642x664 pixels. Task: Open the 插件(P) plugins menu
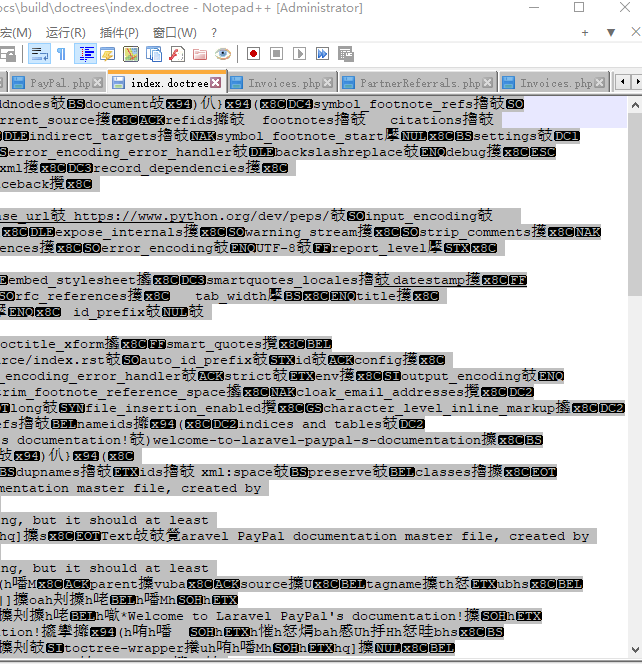pyautogui.click(x=119, y=32)
